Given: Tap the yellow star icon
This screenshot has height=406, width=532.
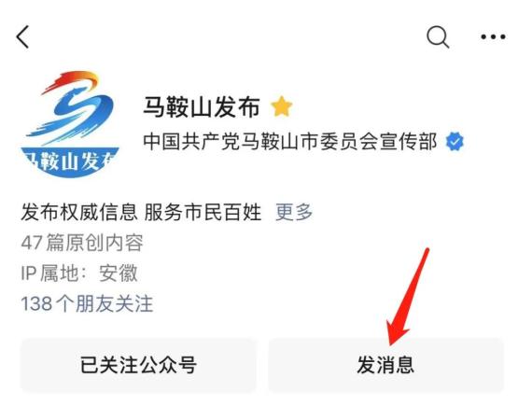Looking at the screenshot, I should [x=282, y=106].
